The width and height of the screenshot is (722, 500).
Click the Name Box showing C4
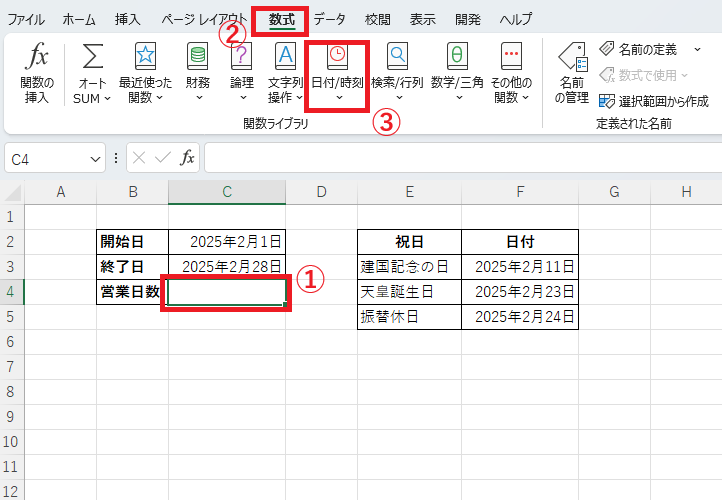point(46,159)
